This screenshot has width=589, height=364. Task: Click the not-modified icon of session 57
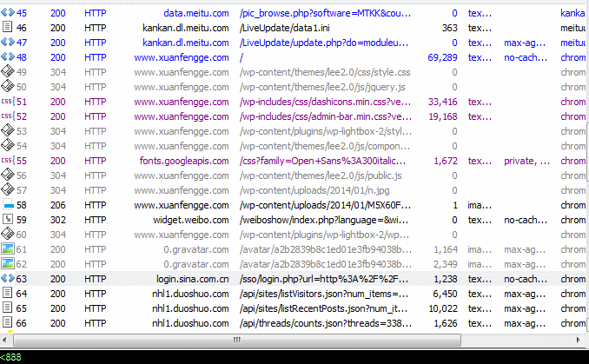pyautogui.click(x=8, y=189)
